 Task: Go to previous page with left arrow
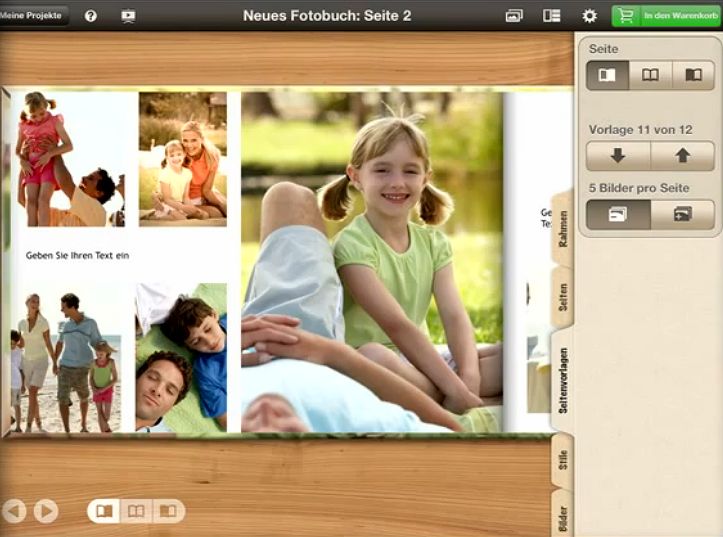pyautogui.click(x=14, y=511)
